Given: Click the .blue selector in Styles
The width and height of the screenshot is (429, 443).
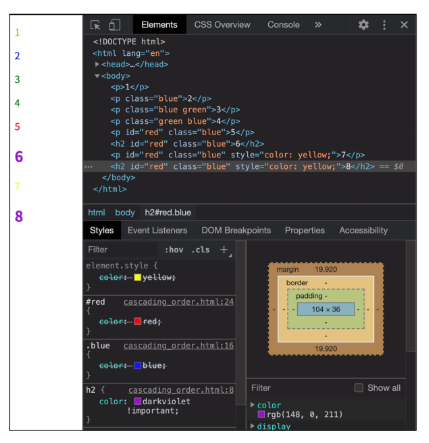Looking at the screenshot, I should 98,346.
